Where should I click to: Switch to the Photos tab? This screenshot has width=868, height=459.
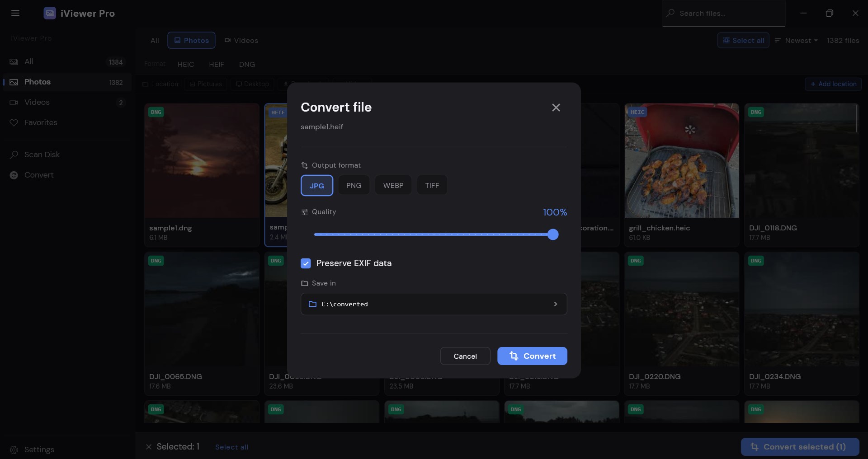tap(191, 40)
